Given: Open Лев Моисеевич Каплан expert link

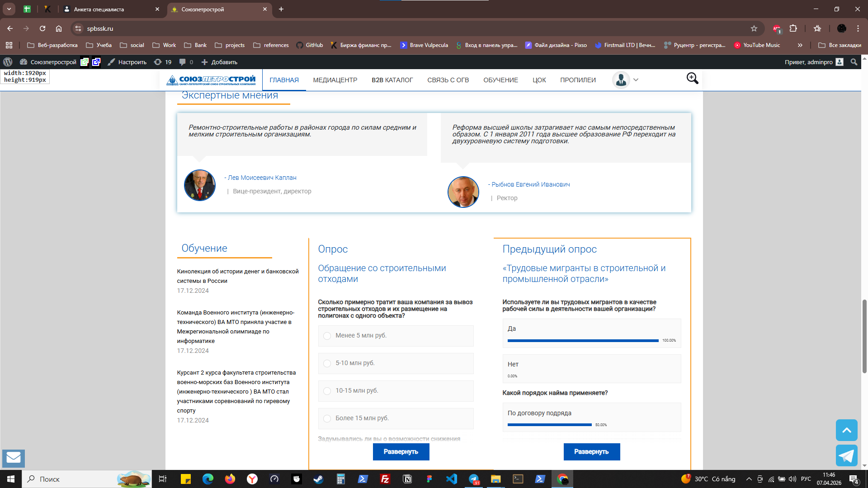Looking at the screenshot, I should tap(262, 178).
